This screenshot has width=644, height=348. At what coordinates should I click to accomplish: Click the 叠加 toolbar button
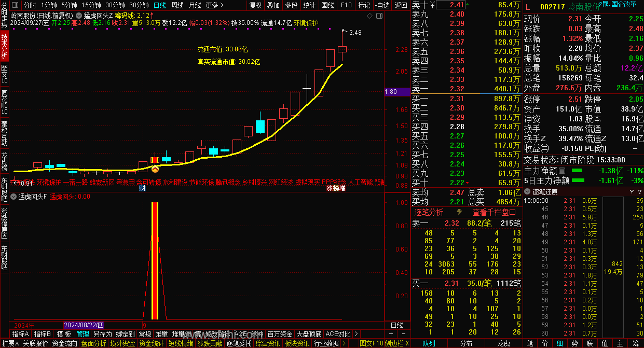coord(273,5)
